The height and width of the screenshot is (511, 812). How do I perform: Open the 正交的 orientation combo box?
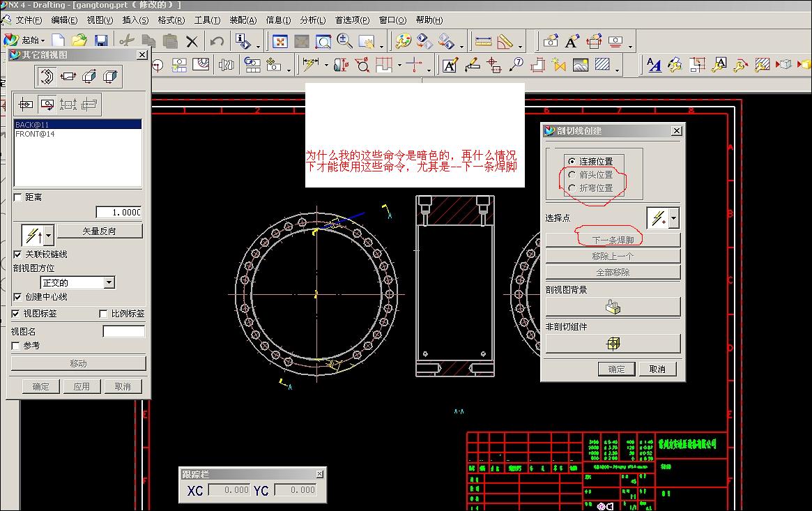pos(77,282)
